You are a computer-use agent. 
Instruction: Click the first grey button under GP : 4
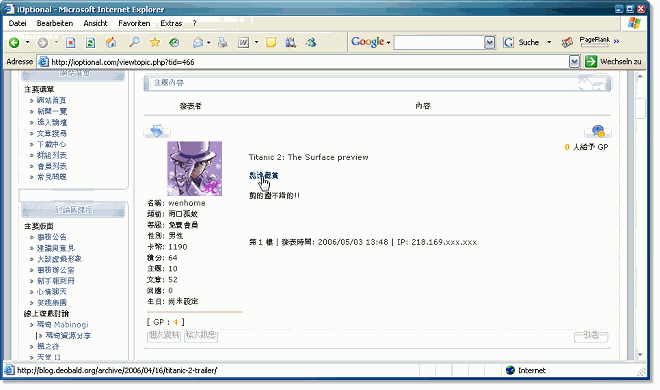164,335
